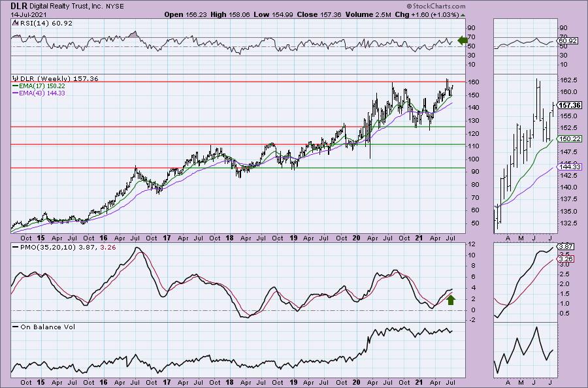Click the 144.33 EMA tag in zoom panel

pos(570,167)
